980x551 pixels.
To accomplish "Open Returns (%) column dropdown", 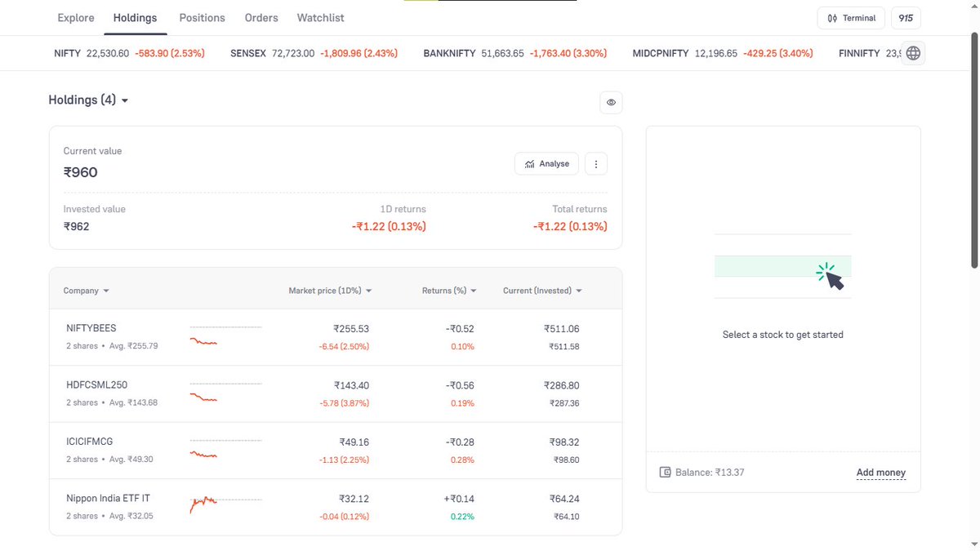I will [x=449, y=291].
